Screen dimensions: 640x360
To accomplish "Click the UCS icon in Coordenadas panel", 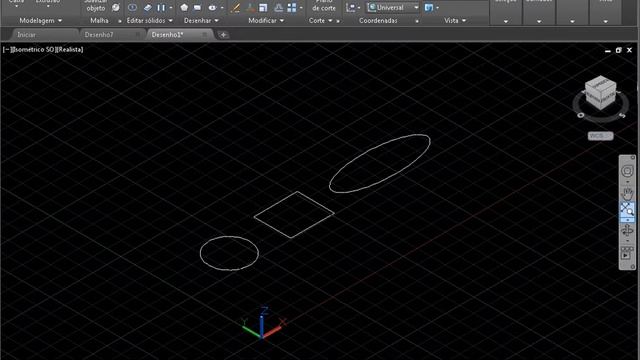I will click(350, 7).
